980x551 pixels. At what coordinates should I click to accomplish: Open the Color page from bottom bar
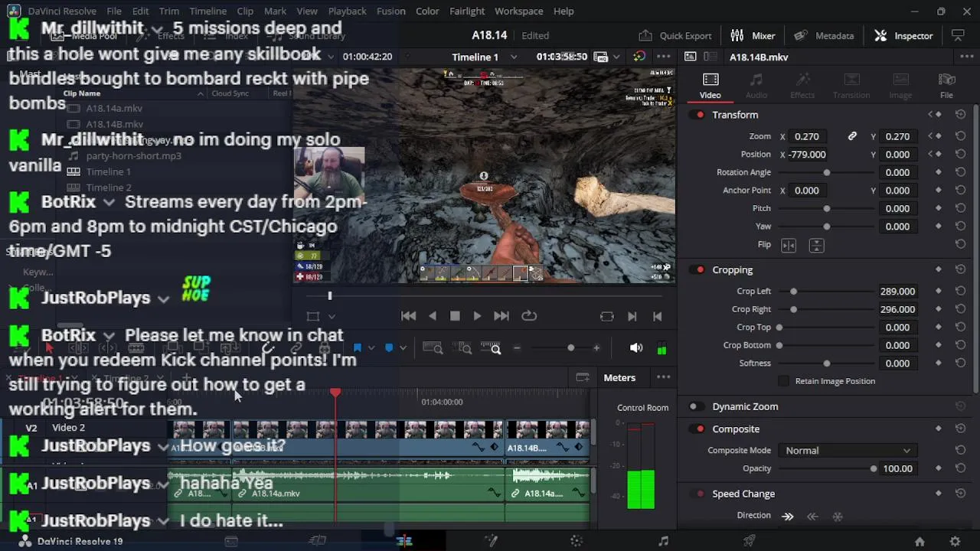coord(577,541)
